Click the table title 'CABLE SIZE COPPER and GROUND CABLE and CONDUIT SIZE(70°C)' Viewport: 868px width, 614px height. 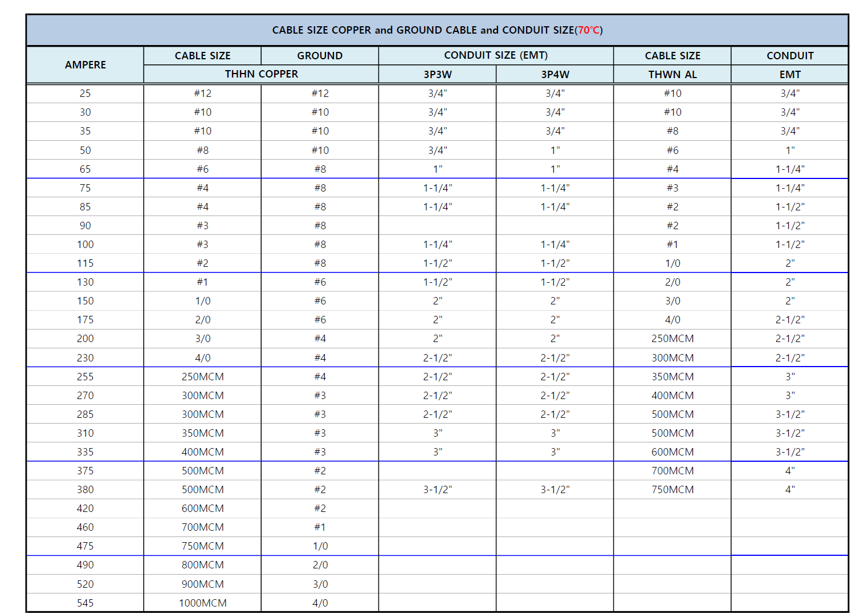coord(437,30)
